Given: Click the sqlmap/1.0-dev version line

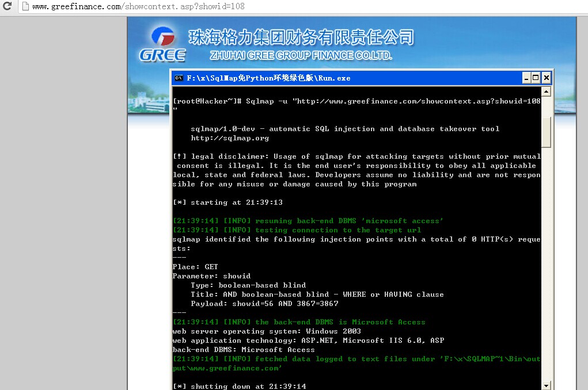Looking at the screenshot, I should [345, 129].
